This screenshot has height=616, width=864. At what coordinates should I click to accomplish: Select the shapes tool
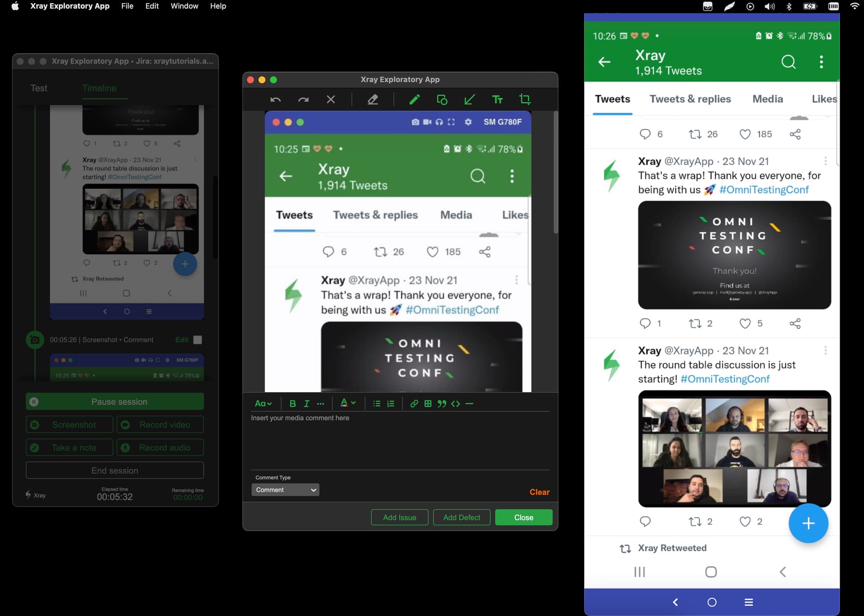tap(442, 99)
